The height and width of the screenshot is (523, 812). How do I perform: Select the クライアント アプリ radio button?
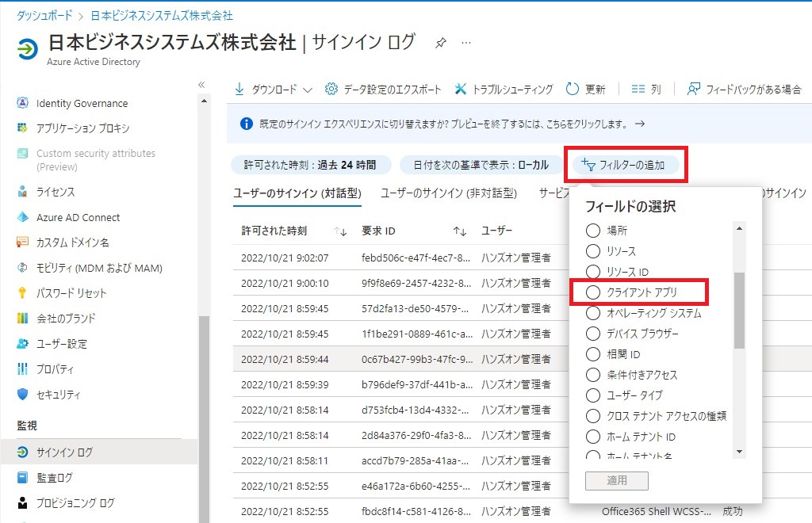593,292
